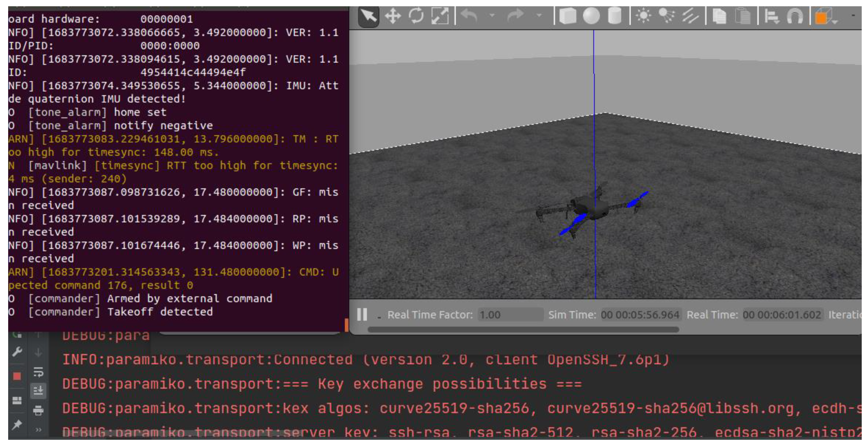
Task: Pause the Gazebo simulation
Action: [x=362, y=315]
